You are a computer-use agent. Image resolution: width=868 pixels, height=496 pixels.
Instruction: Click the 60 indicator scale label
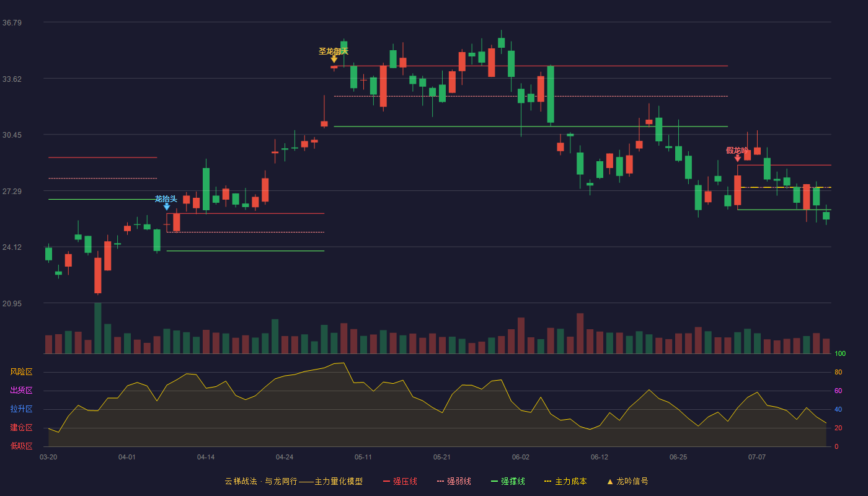(838, 391)
